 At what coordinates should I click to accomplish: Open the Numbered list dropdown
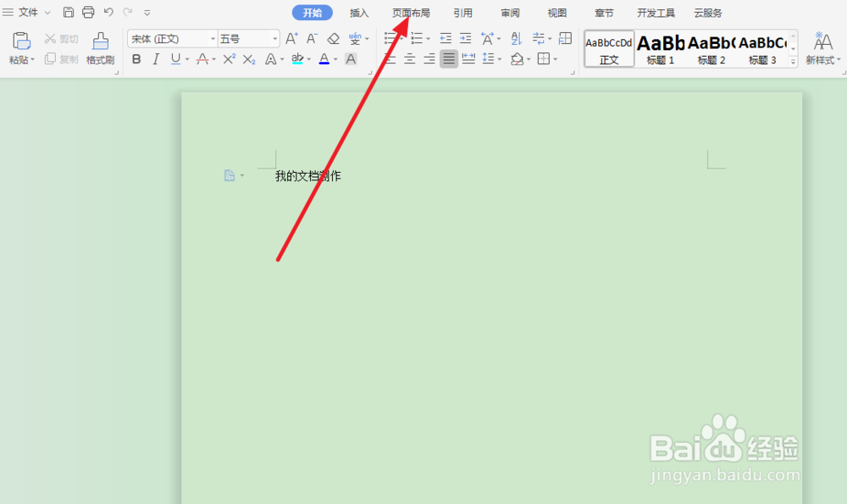point(429,39)
